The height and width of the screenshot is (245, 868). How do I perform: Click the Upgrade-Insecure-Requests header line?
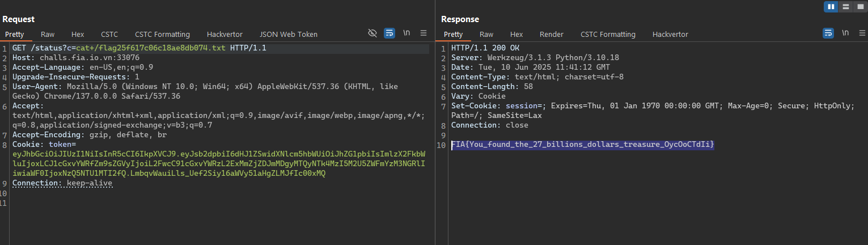tap(76, 77)
